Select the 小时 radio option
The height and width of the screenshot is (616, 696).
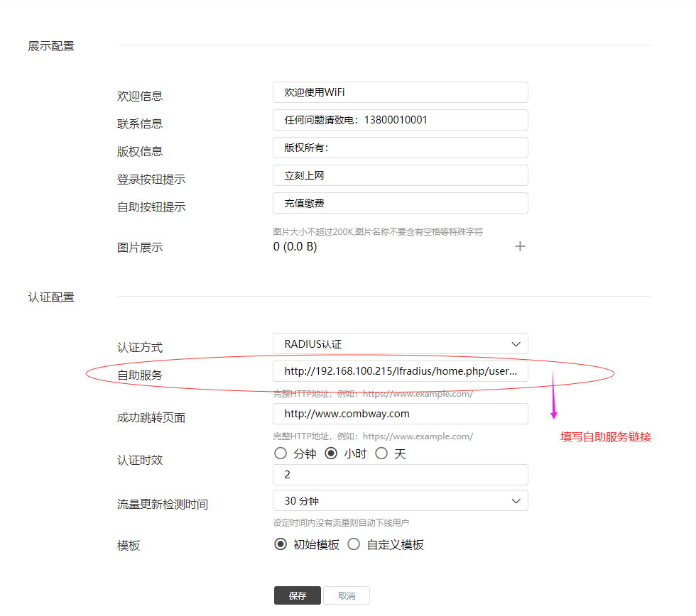(x=331, y=453)
